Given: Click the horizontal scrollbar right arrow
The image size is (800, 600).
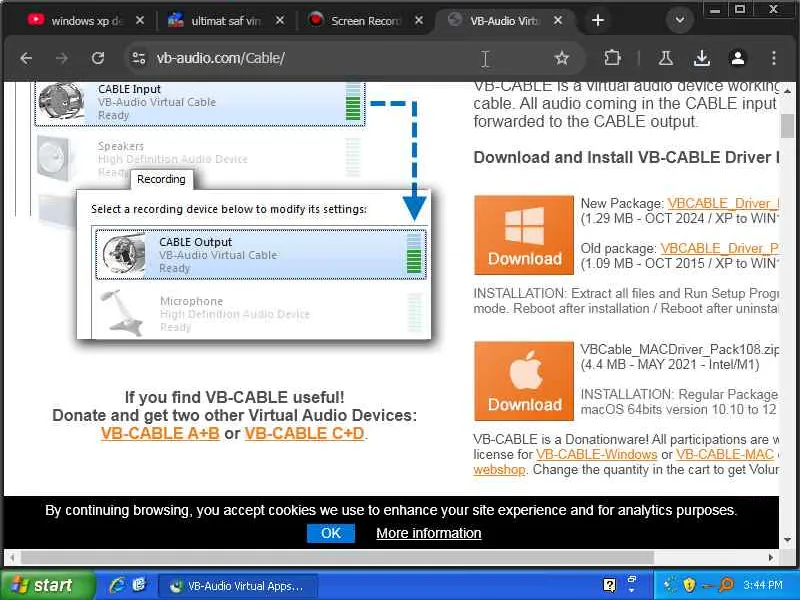Looking at the screenshot, I should 771,558.
